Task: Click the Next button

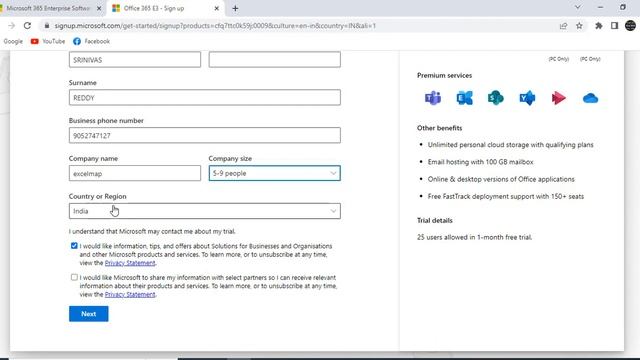Action: point(89,314)
